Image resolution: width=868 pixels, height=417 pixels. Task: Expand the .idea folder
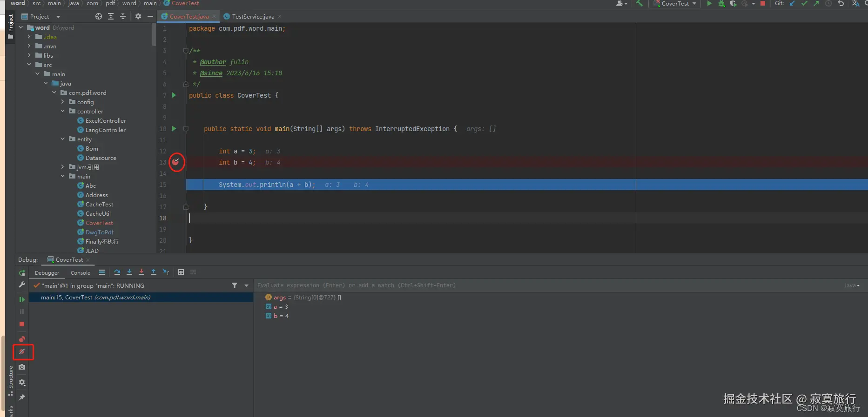pos(29,37)
